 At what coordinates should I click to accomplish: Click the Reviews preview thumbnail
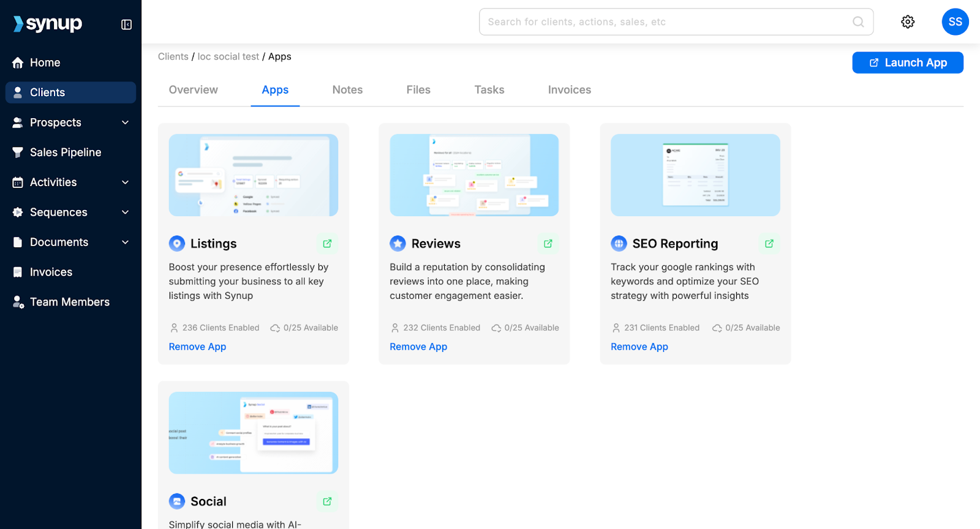(x=474, y=175)
